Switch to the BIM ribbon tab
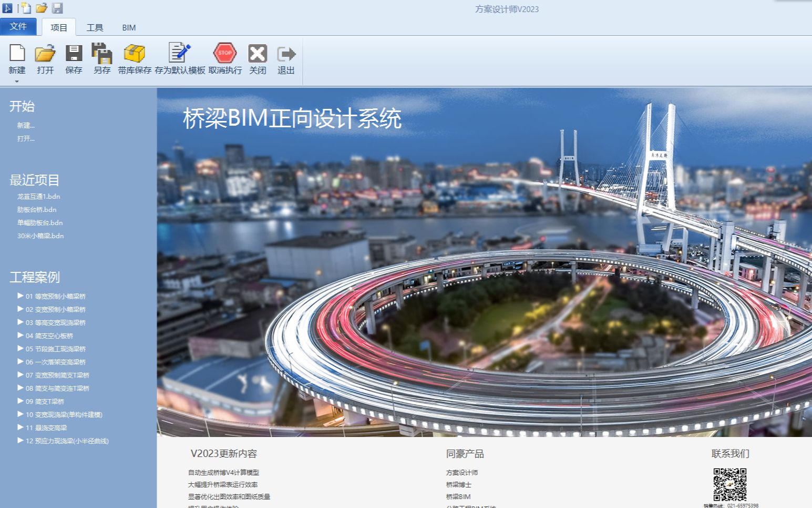 click(x=129, y=27)
